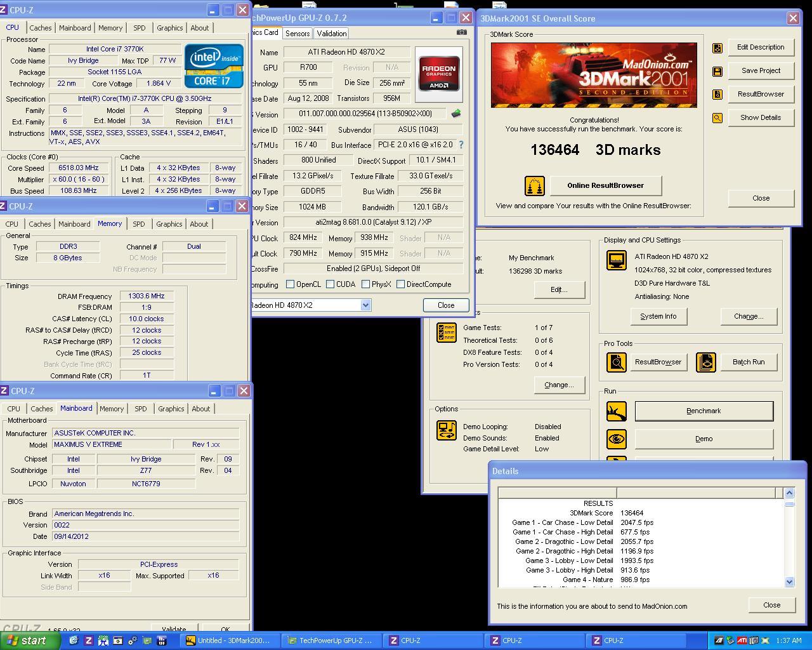812x650 pixels.
Task: Click the Edit Description button
Action: pos(761,48)
